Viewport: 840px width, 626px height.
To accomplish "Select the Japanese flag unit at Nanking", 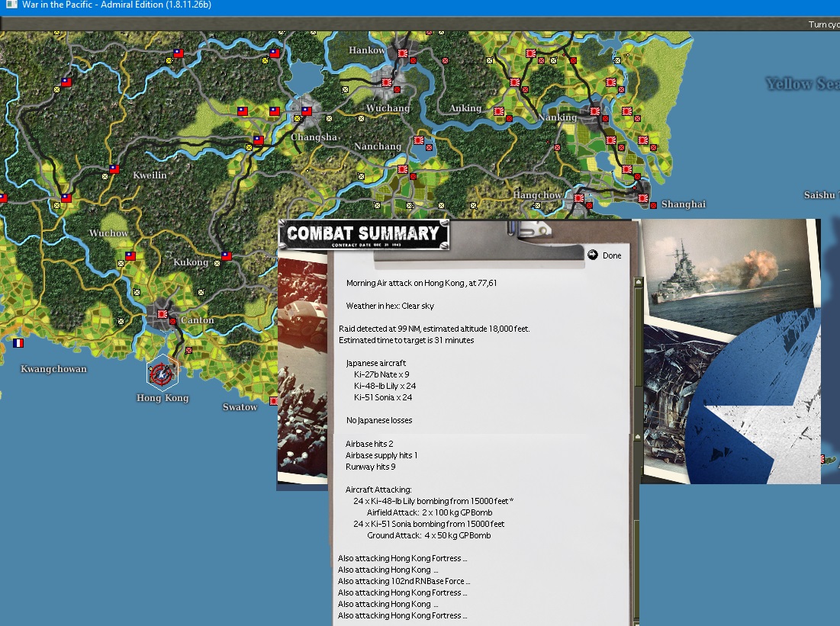I will (x=594, y=111).
